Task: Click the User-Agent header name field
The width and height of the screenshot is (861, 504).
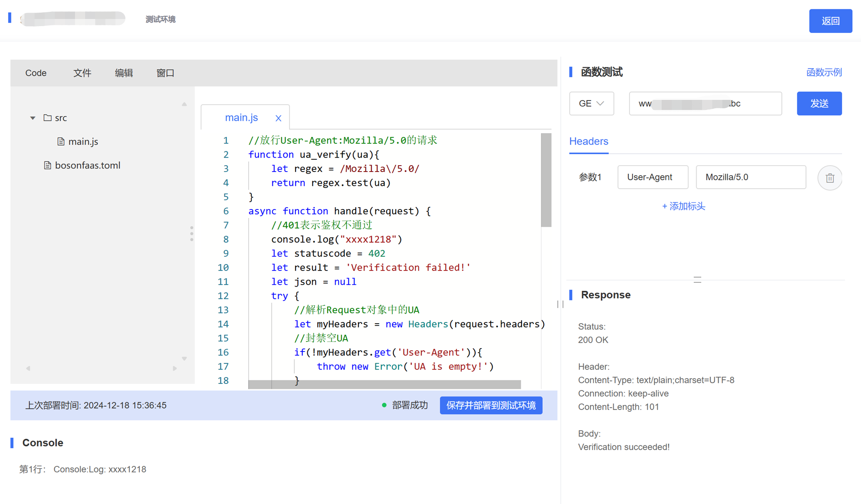Action: click(652, 177)
